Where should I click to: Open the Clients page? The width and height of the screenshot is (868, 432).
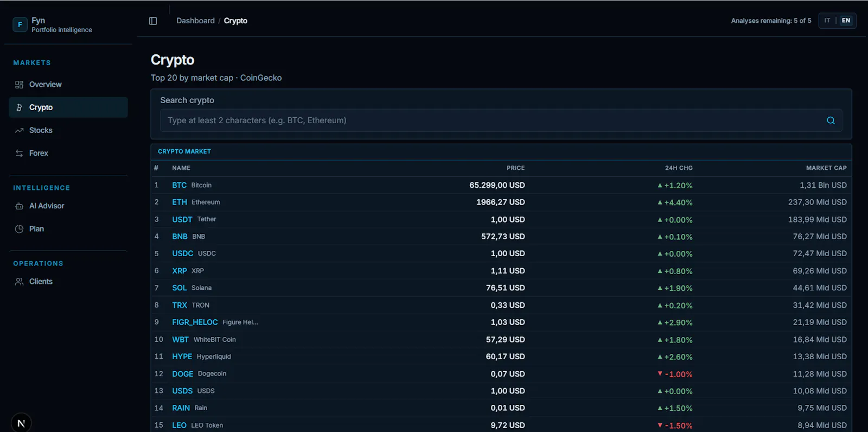(68, 282)
